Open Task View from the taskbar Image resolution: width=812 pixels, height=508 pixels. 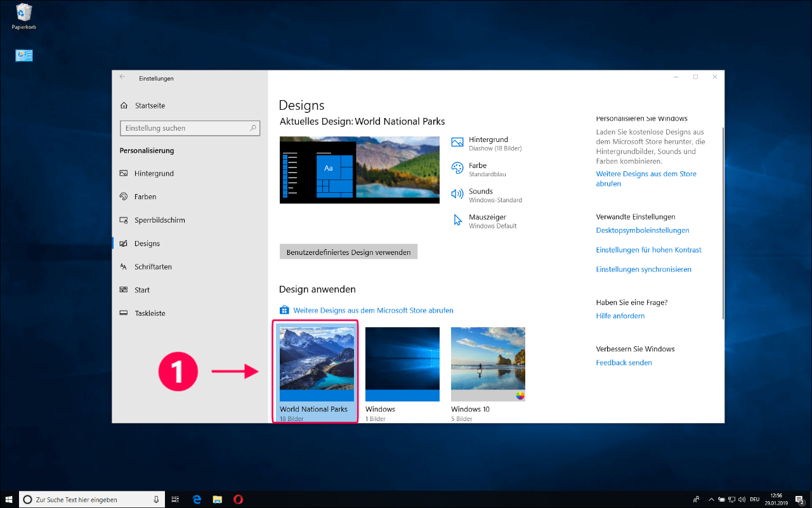[x=176, y=500]
